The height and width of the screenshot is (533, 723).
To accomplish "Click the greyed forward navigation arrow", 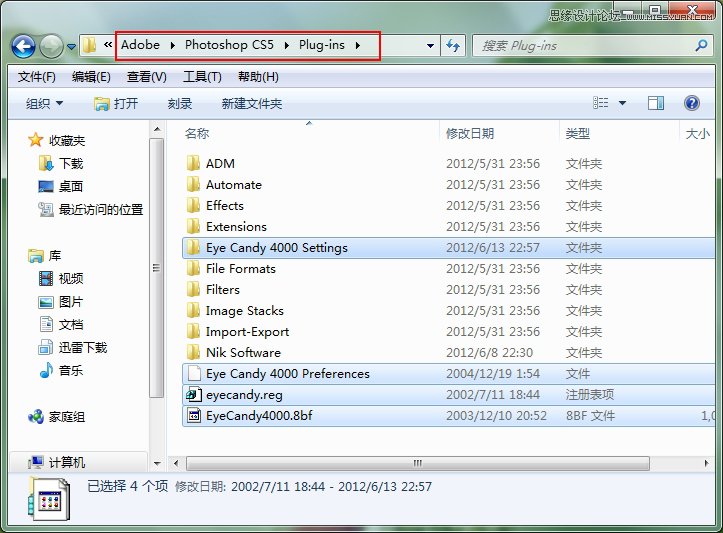I will pos(51,46).
